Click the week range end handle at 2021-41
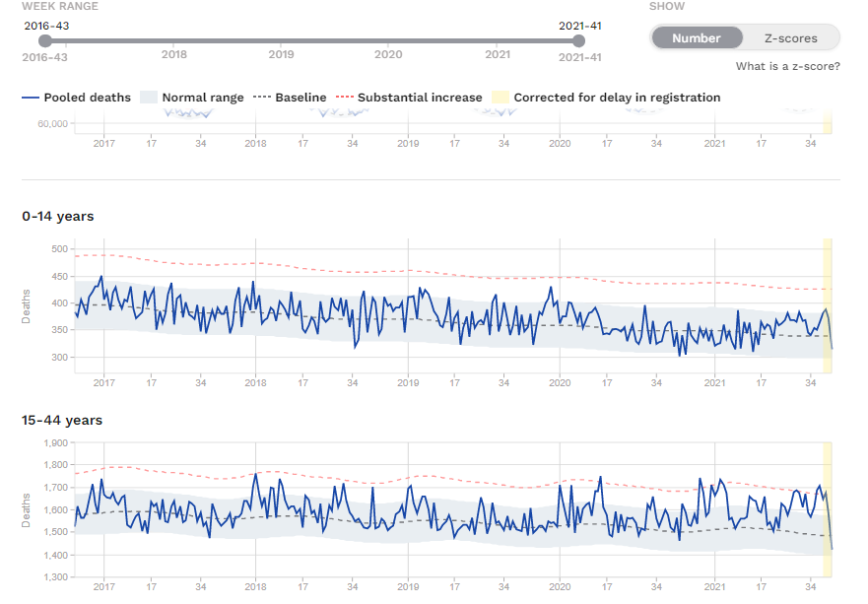The image size is (868, 604). click(x=579, y=40)
